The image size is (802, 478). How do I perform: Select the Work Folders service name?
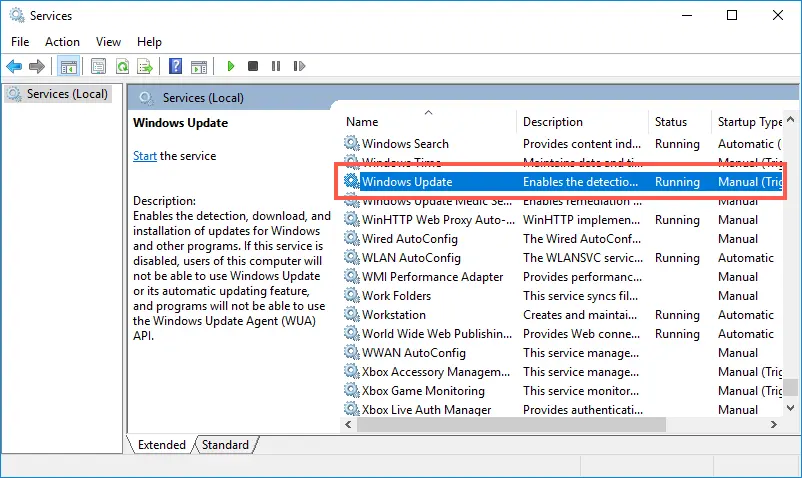pyautogui.click(x=396, y=295)
